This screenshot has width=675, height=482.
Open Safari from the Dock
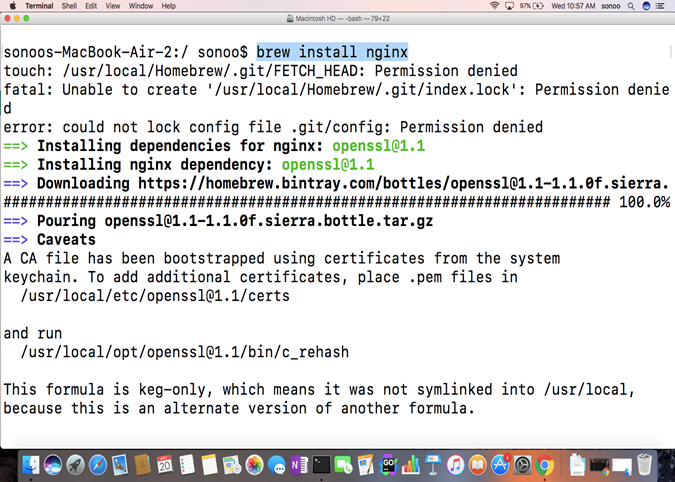[x=98, y=465]
